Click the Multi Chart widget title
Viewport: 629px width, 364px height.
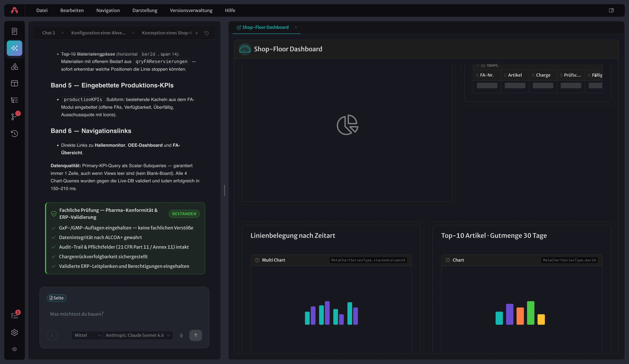pyautogui.click(x=273, y=260)
